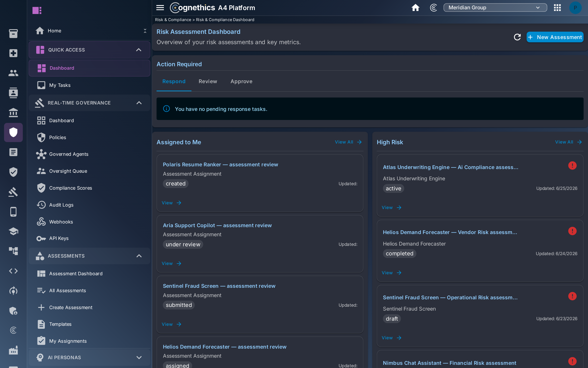Open the user avatar P
The height and width of the screenshot is (368, 588).
[575, 8]
